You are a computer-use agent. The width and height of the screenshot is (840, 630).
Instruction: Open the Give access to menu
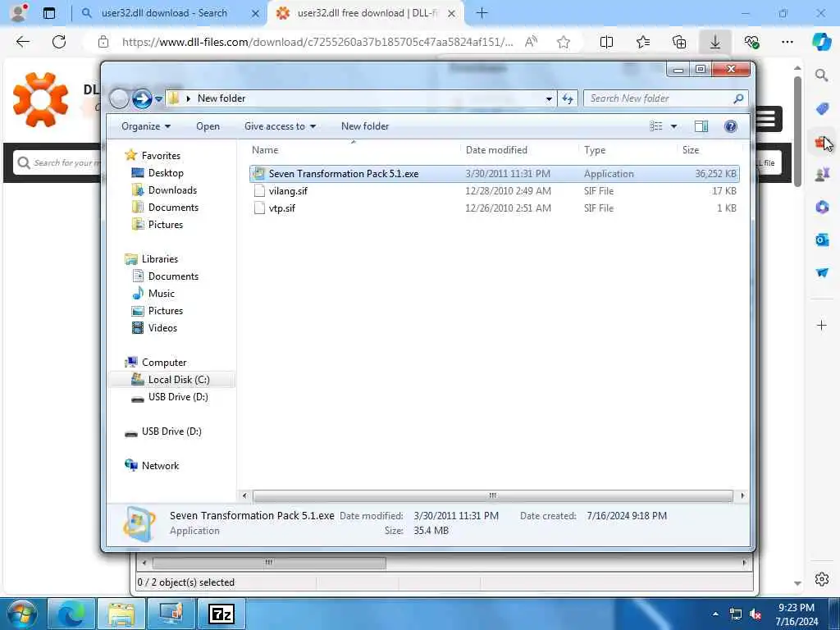(x=280, y=126)
